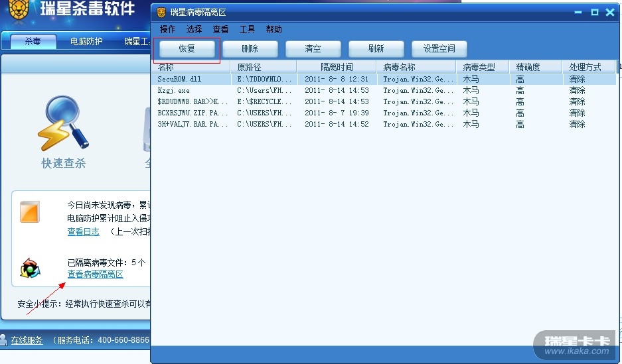Sort by the 病毒名称 column header
Viewport: 622px width, 364px height.
(x=416, y=67)
